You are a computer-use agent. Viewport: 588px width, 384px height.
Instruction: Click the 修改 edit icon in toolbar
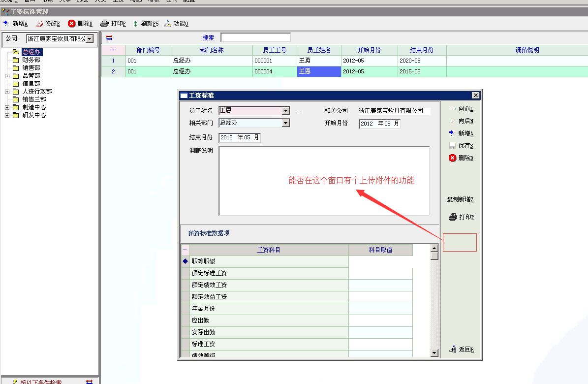pyautogui.click(x=39, y=23)
